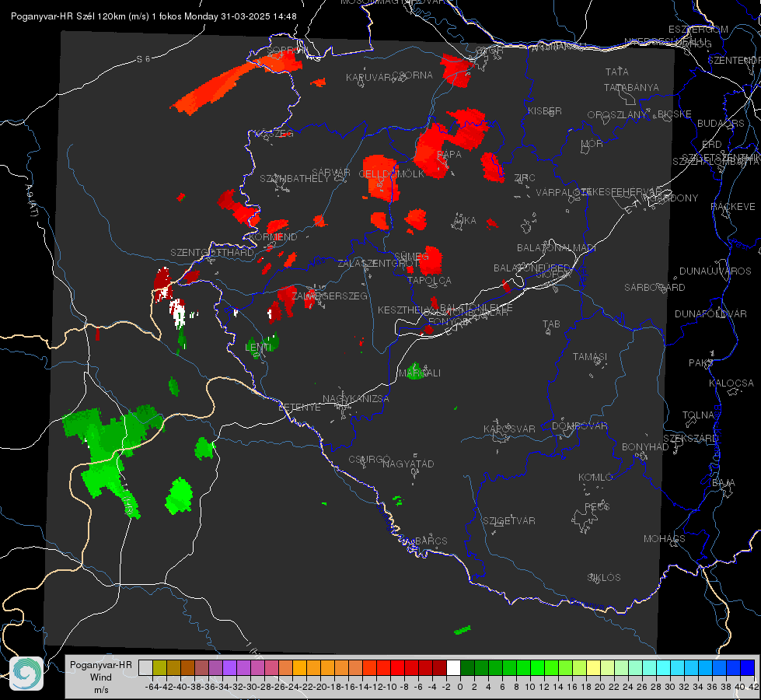Viewport: 761px width, 700px height.
Task: Click the dark green legend swatch between 0 and 2
Action: (x=467, y=667)
